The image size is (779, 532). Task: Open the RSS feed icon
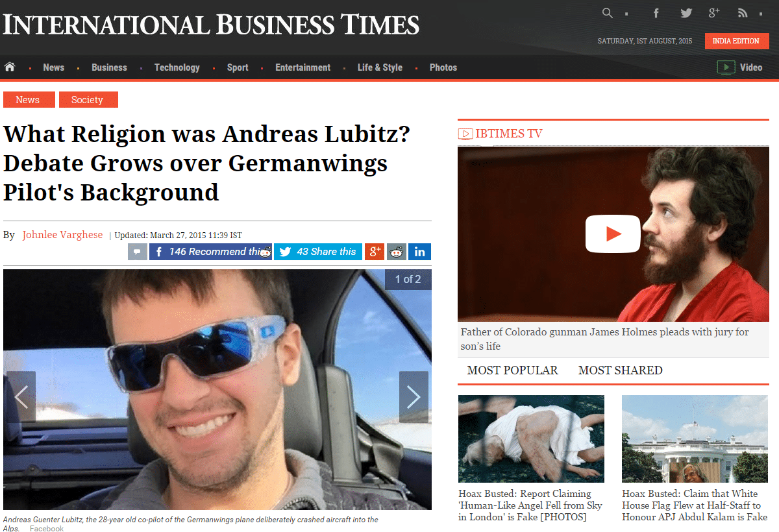(x=743, y=13)
